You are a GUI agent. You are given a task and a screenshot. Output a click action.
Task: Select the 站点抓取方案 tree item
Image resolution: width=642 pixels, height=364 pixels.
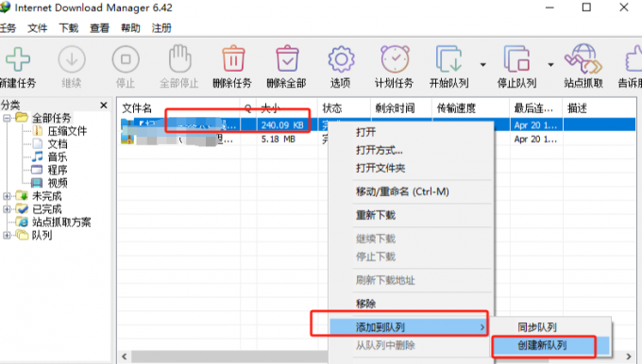tap(61, 223)
